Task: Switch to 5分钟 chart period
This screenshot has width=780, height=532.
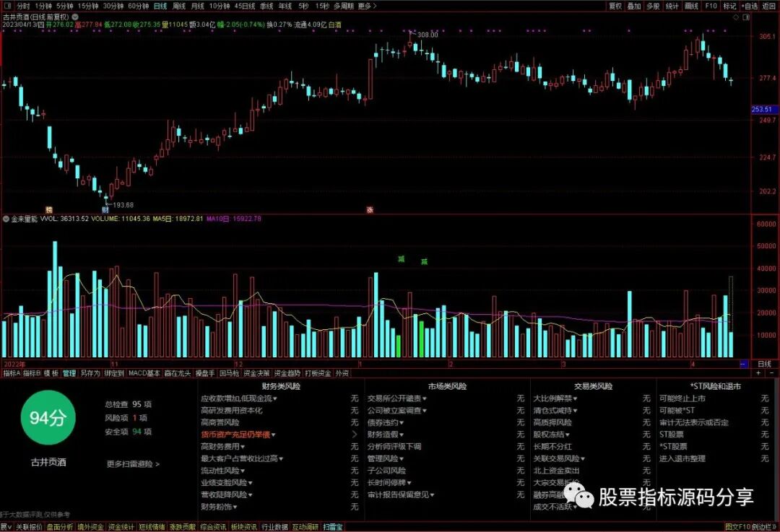Action: point(65,6)
